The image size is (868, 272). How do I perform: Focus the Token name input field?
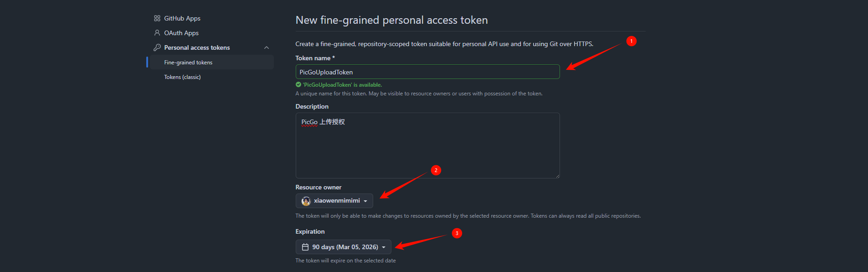click(427, 72)
